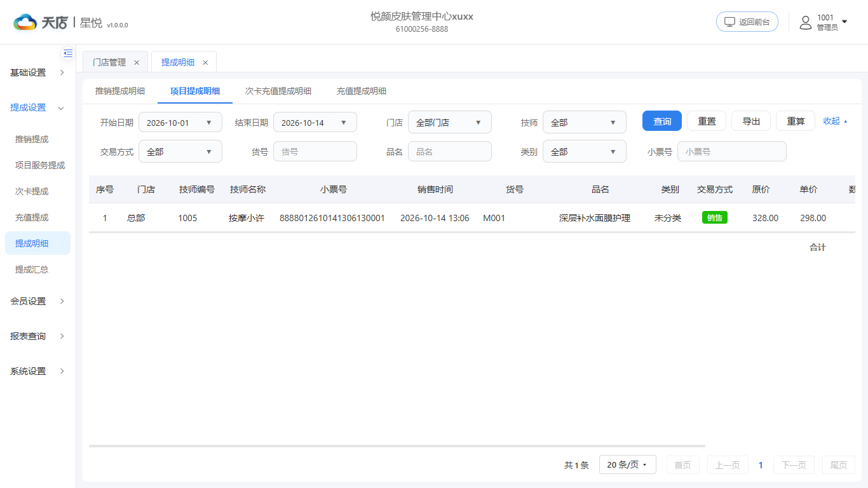
Task: Click the 天店 cloud logo
Action: click(x=25, y=23)
